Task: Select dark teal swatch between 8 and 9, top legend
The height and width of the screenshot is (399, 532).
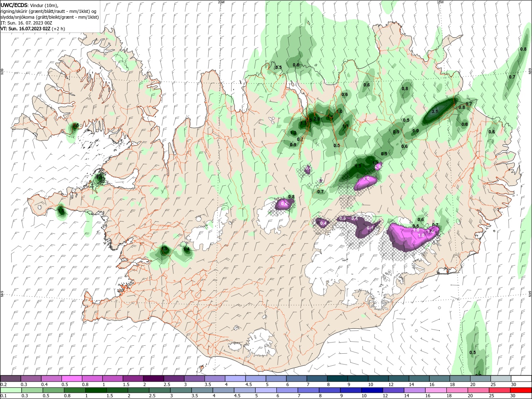Action: pos(337,379)
